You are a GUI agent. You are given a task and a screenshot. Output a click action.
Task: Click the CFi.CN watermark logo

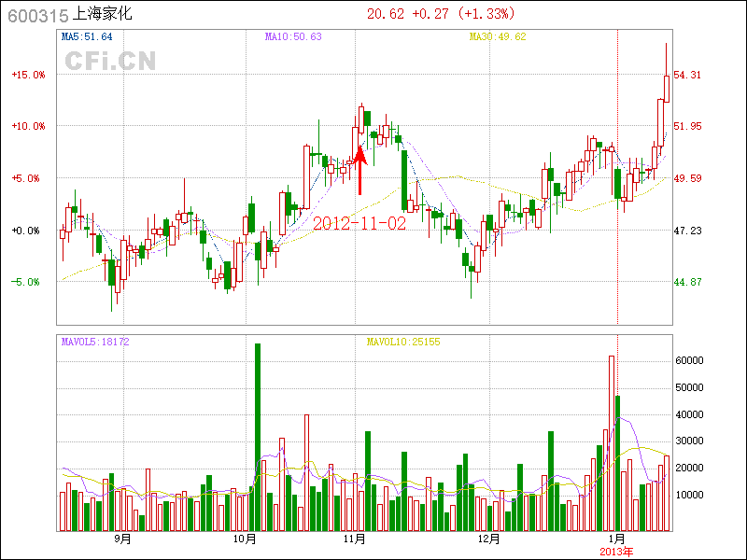(110, 62)
